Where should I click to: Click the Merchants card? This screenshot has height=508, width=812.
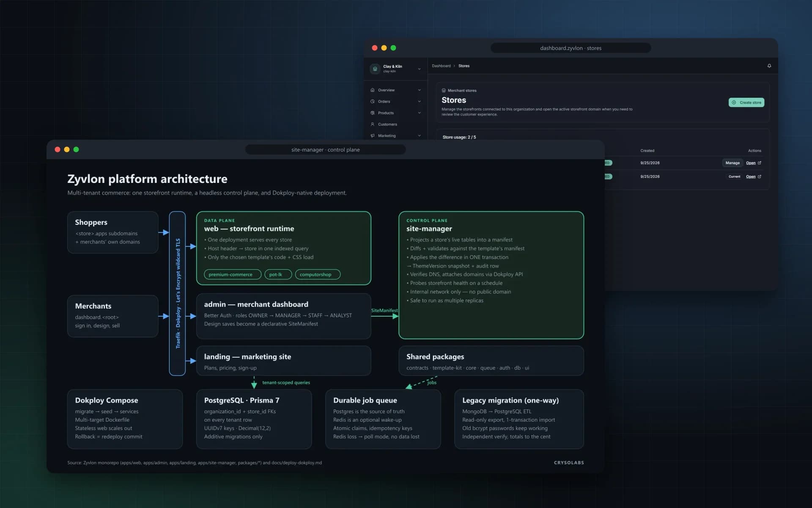[113, 316]
